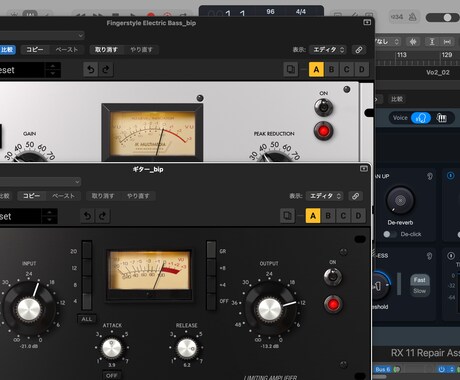Click tempo value 96 in LCD display
Viewport: 460px width, 380px height.
pos(270,12)
